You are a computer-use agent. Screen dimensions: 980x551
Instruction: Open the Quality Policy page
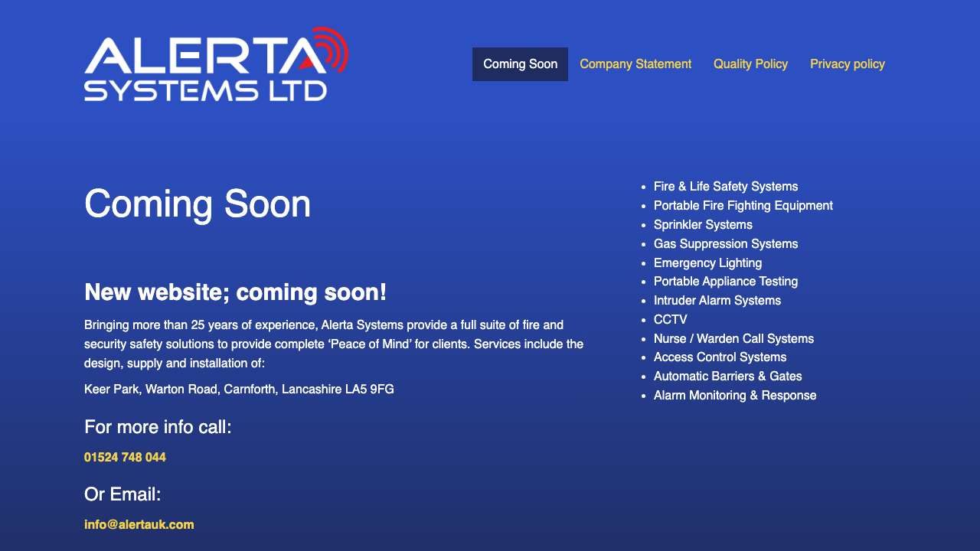[x=751, y=64]
